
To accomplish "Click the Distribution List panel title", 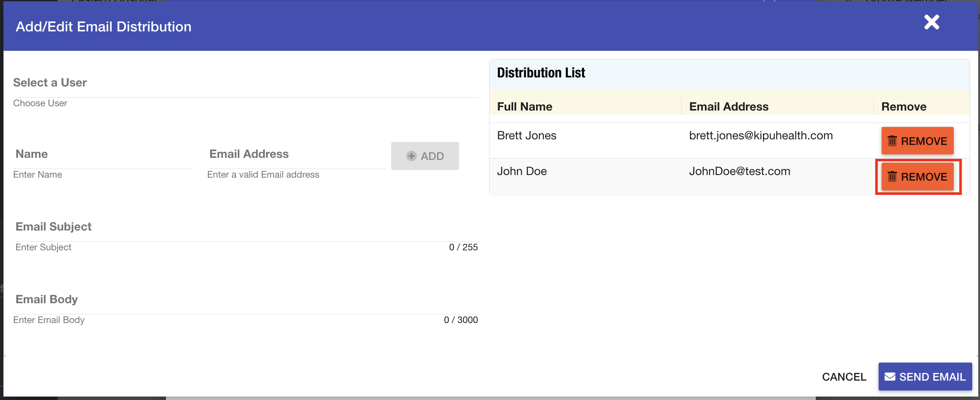I will click(x=541, y=73).
